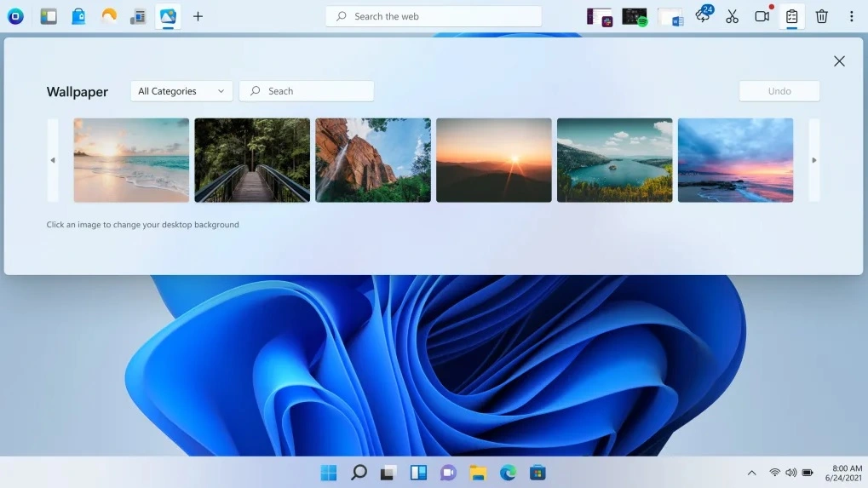Click the round blue app logo icon

15,16
